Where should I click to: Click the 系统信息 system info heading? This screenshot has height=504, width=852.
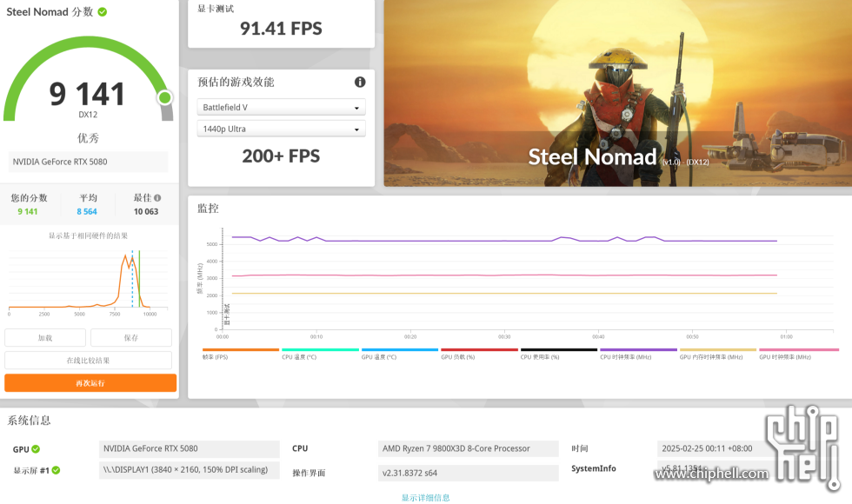[x=29, y=421]
